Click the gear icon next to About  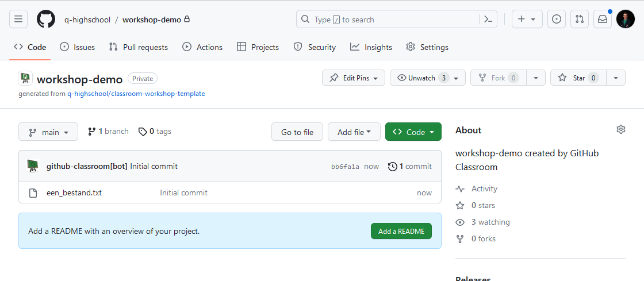pos(620,130)
